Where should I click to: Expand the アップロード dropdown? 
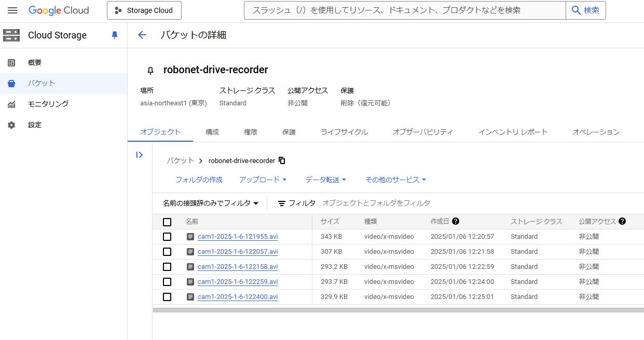click(263, 180)
